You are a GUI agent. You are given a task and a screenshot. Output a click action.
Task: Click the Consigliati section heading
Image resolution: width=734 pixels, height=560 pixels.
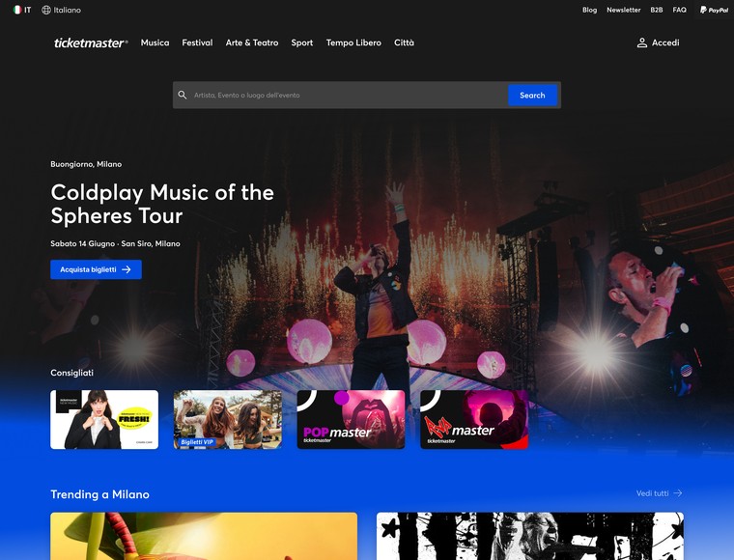click(x=72, y=373)
